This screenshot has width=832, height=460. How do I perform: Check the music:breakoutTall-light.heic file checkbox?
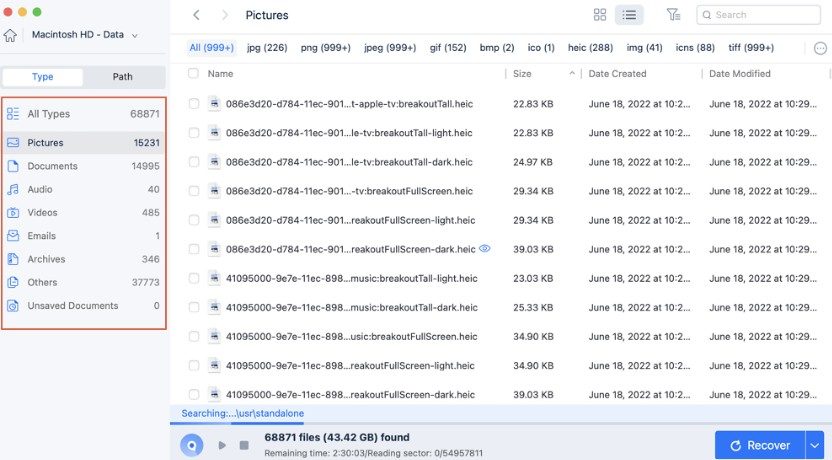[x=194, y=278]
